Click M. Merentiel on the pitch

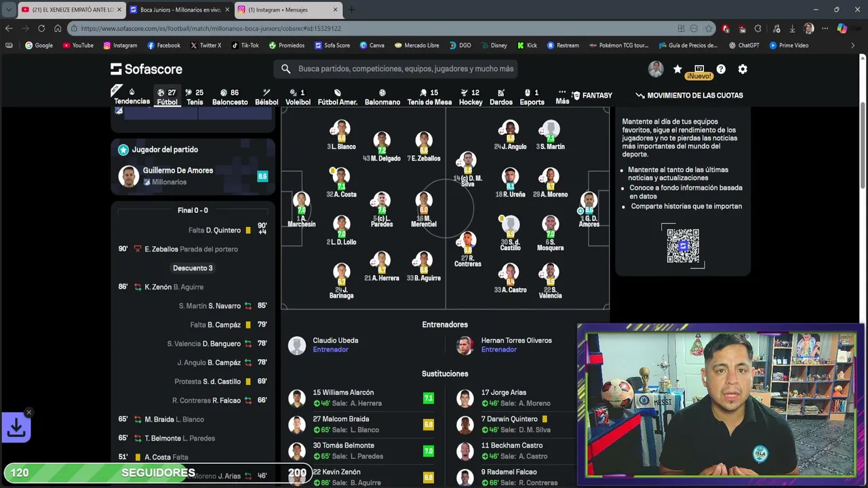424,209
